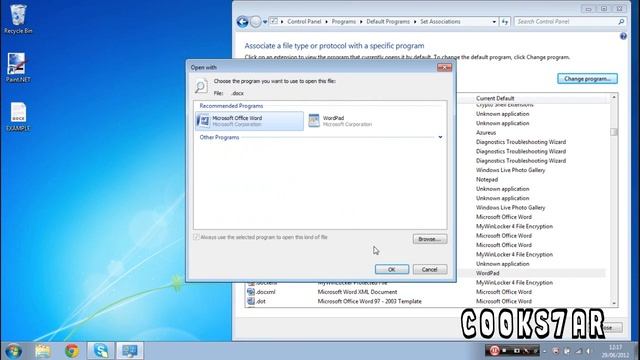The image size is (640, 360).
Task: Click the Control Panel forward arrow
Action: coord(256,22)
